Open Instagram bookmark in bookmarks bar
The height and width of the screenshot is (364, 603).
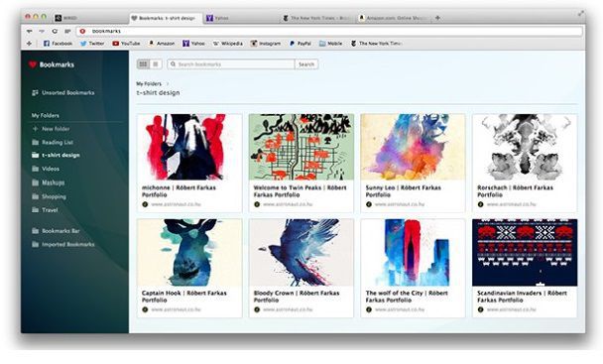(266, 44)
